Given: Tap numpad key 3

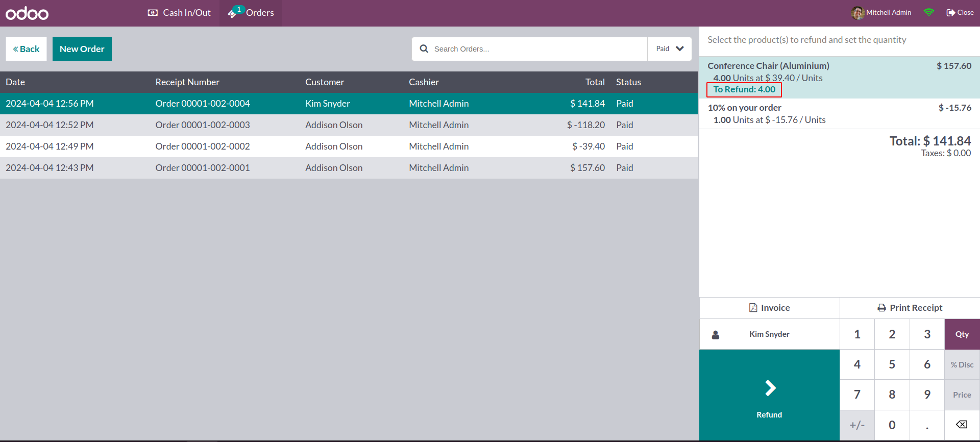Looking at the screenshot, I should pyautogui.click(x=927, y=334).
